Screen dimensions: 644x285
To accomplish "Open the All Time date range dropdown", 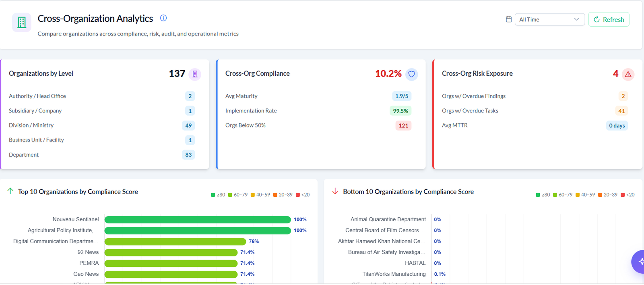I will click(549, 19).
